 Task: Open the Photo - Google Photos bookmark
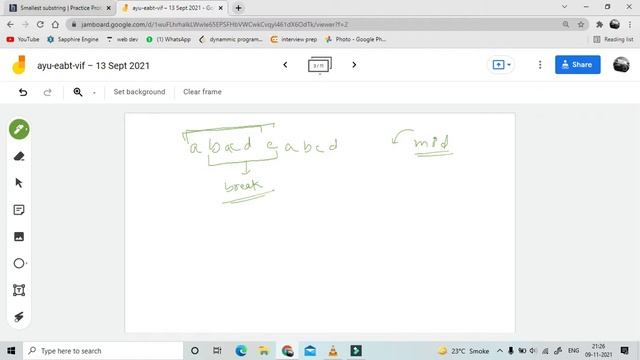click(355, 39)
